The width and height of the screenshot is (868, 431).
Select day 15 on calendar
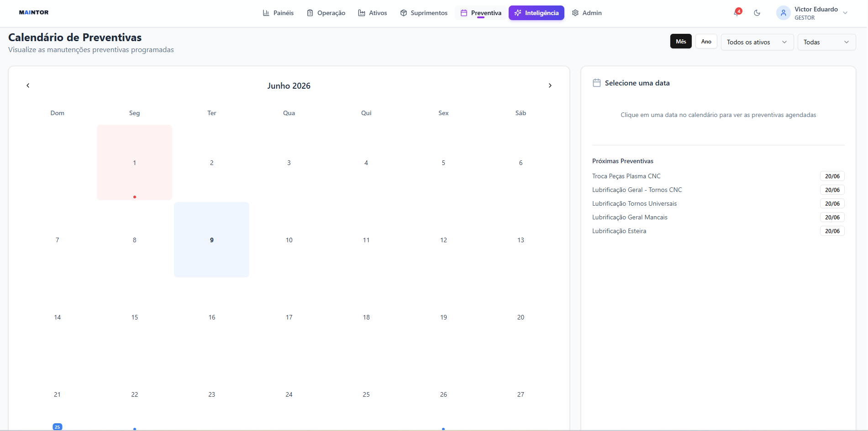pyautogui.click(x=134, y=317)
